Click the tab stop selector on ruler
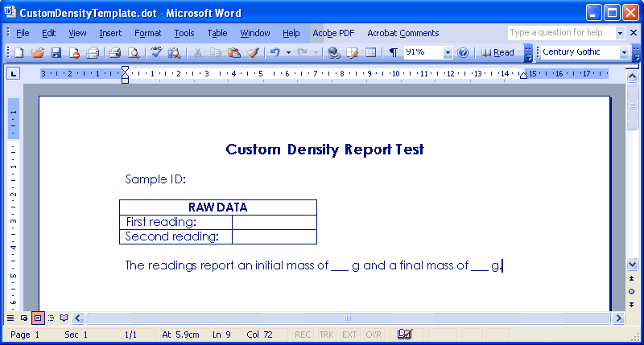 click(x=13, y=74)
